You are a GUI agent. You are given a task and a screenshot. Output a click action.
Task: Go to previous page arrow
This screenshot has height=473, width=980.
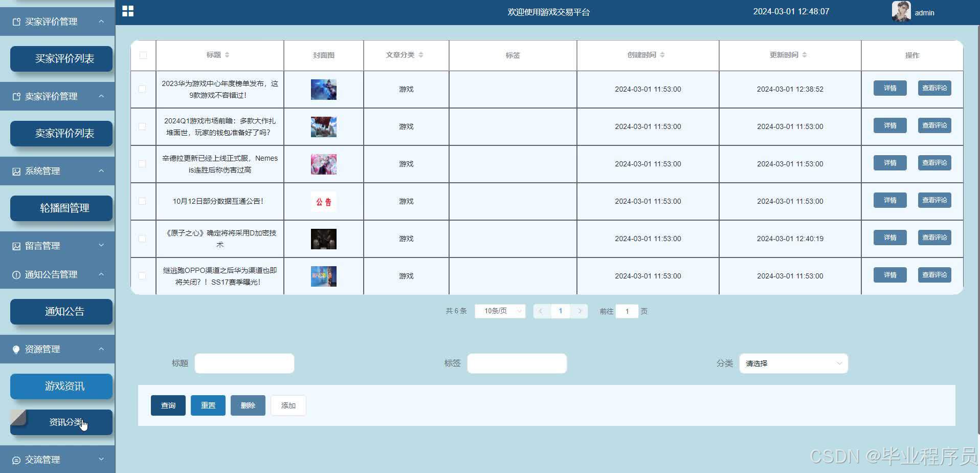541,311
